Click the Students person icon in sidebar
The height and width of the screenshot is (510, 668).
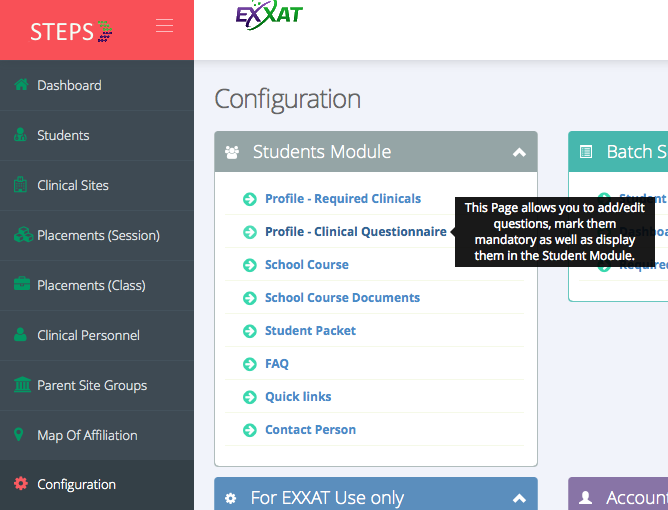click(21, 135)
